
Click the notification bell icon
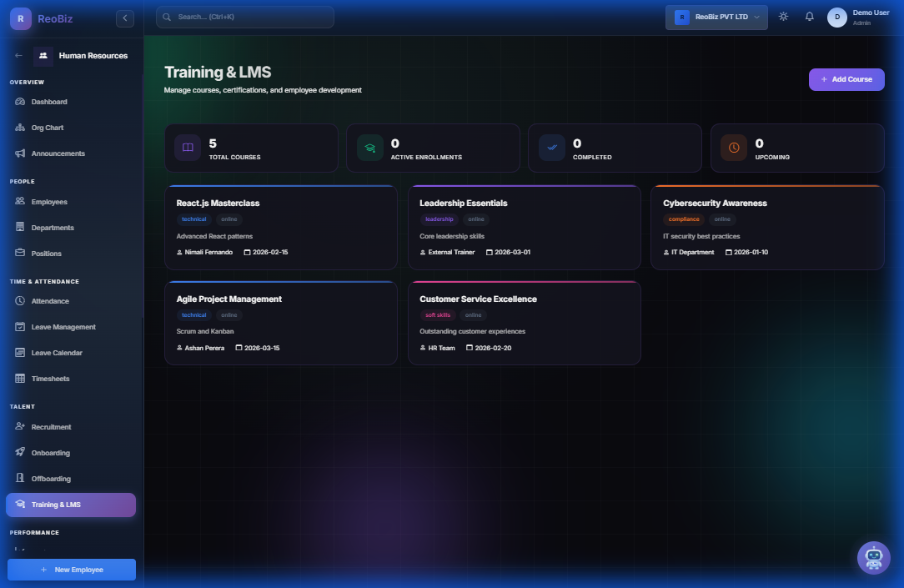pyautogui.click(x=809, y=16)
